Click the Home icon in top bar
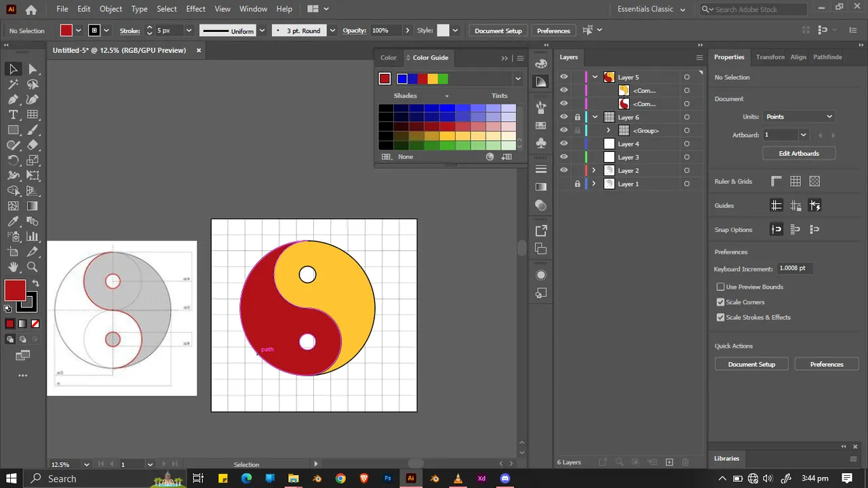 click(x=31, y=9)
